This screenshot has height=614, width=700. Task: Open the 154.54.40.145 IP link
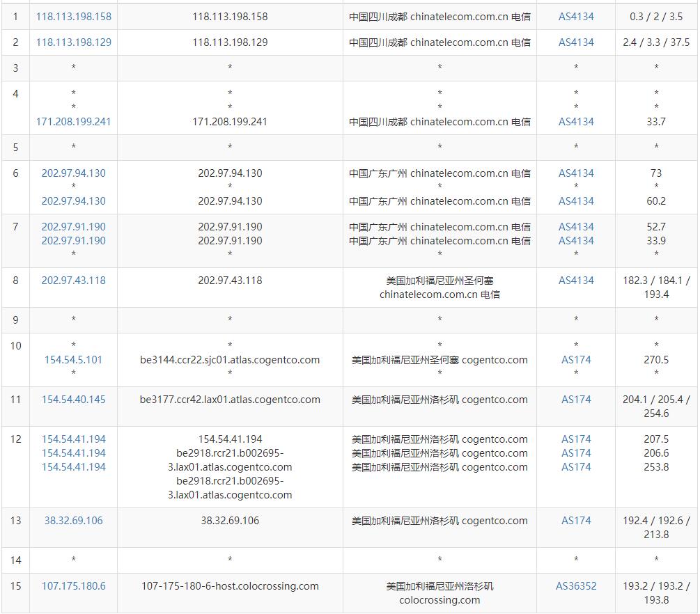click(74, 400)
